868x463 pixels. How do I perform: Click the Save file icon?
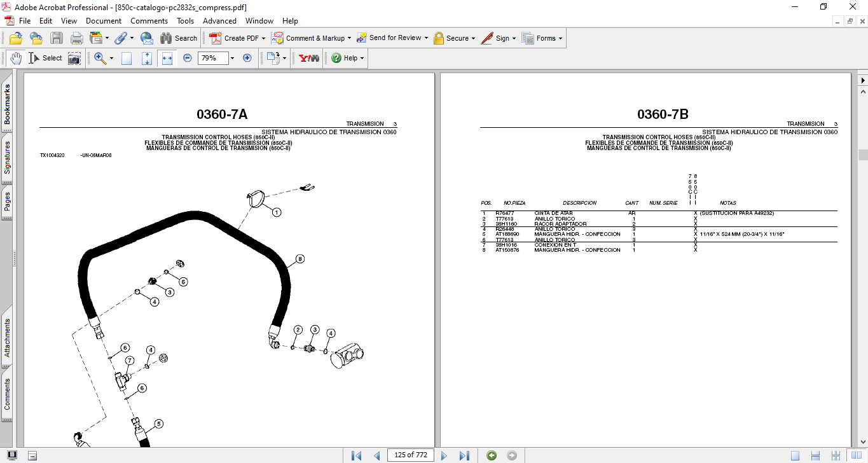[x=57, y=38]
